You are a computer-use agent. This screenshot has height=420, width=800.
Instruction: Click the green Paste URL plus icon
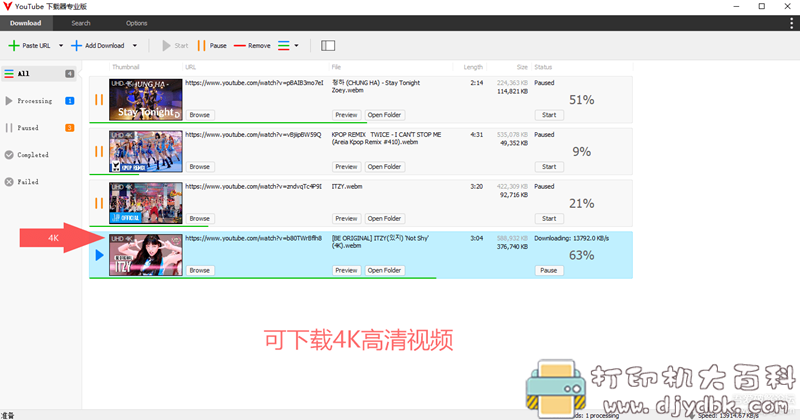tap(14, 45)
